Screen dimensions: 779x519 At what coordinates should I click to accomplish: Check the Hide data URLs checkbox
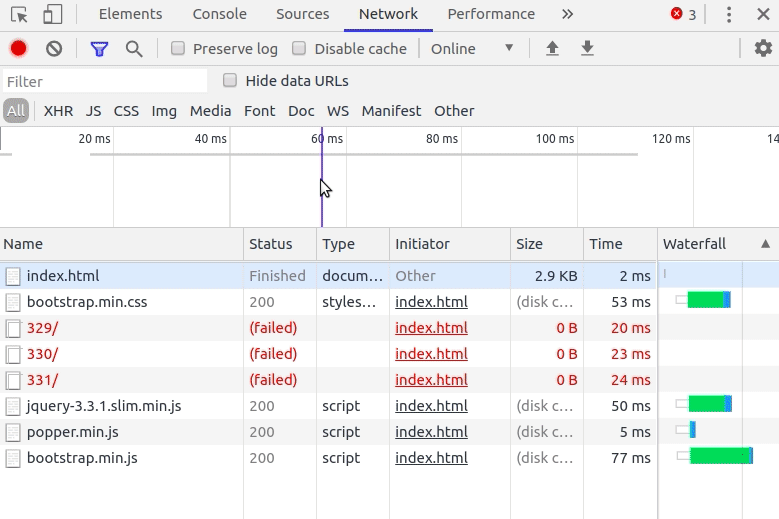point(230,80)
